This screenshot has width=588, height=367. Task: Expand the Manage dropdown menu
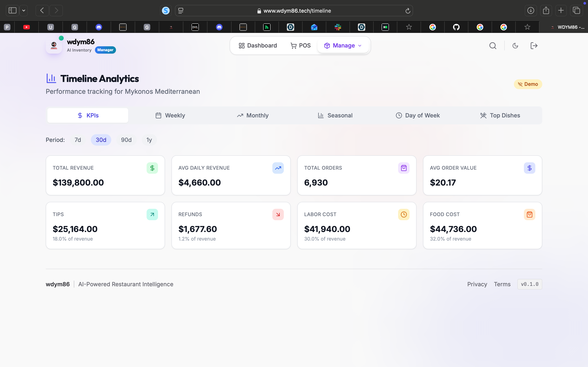click(x=343, y=46)
